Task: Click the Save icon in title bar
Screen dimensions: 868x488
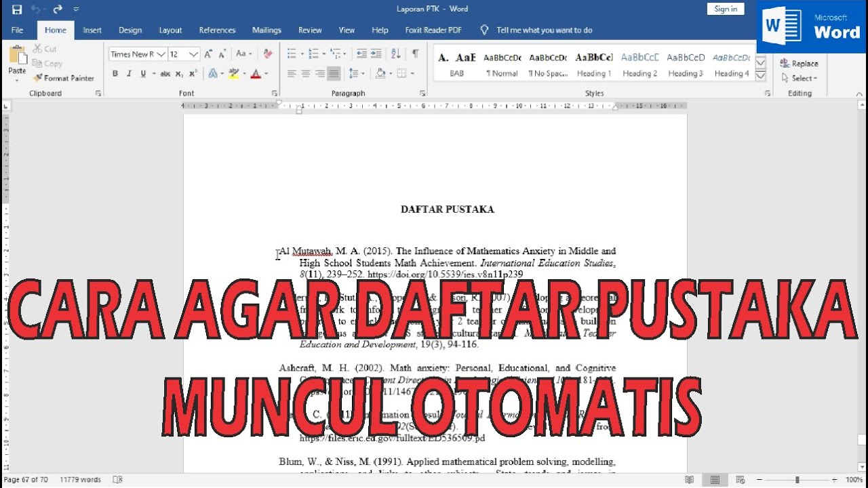Action: tap(17, 9)
